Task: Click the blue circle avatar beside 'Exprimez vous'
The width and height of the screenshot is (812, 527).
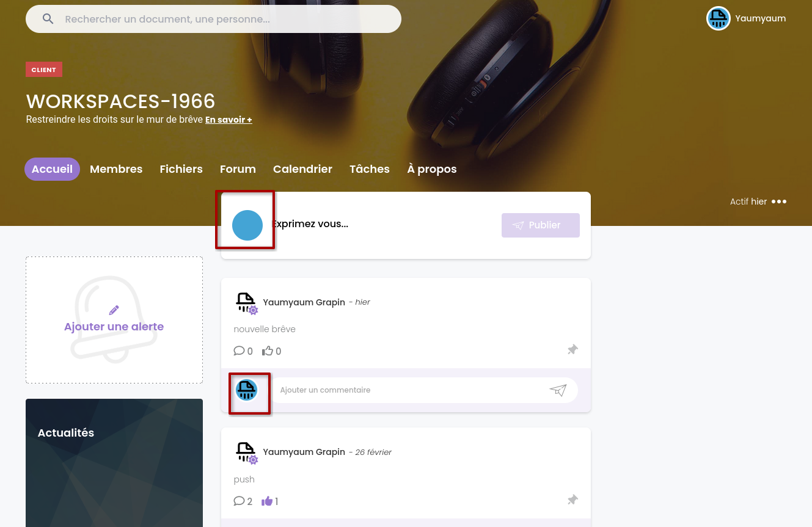Action: point(247,225)
